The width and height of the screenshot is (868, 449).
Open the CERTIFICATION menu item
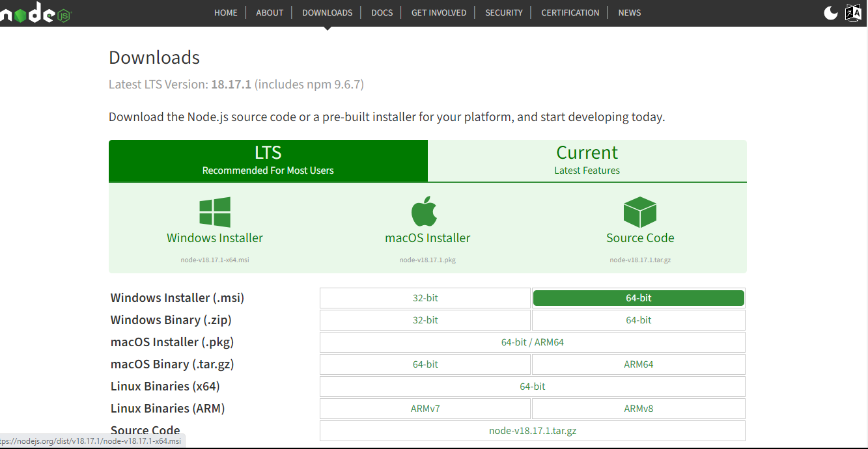pos(570,12)
